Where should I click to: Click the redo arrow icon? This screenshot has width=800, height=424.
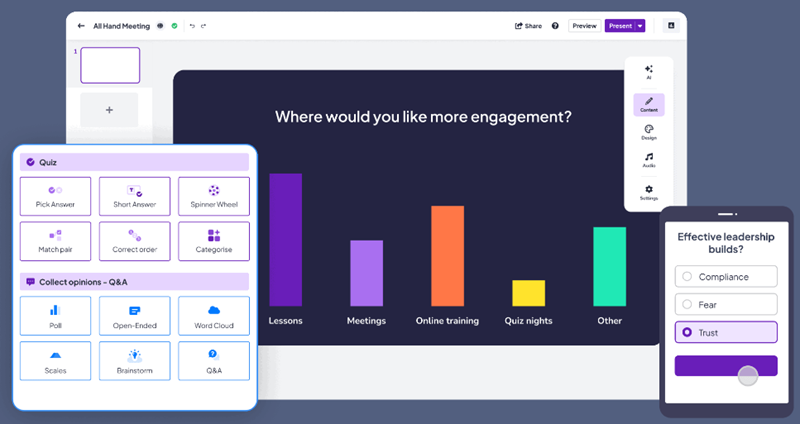[203, 26]
